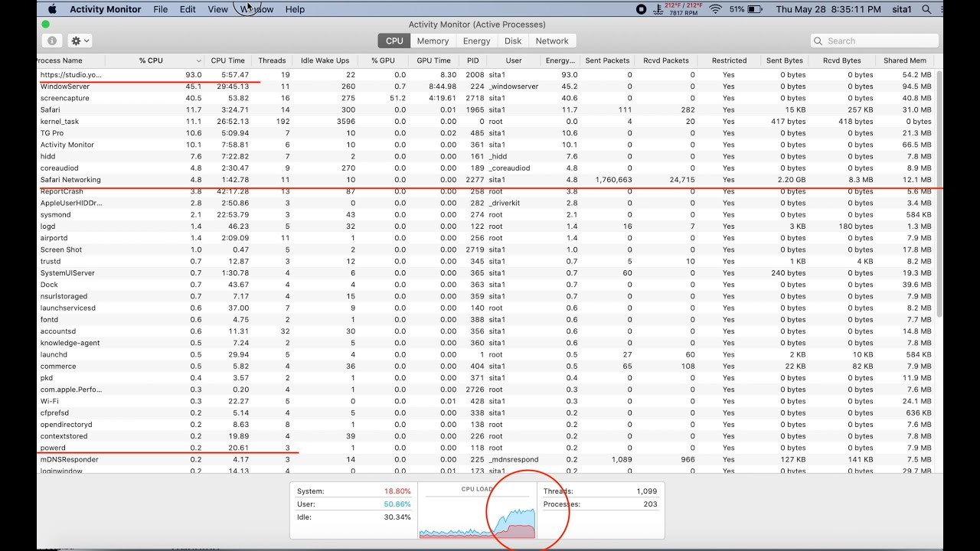Sort by Rcvd Packets column
This screenshot has height=551, width=980.
point(666,60)
